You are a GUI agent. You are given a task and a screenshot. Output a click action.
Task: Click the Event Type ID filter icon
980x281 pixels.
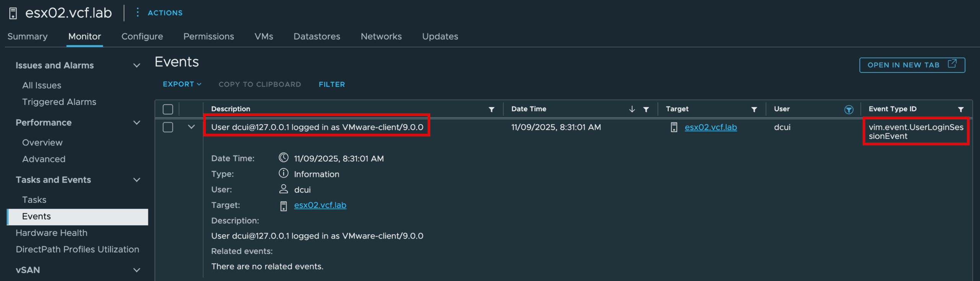[x=960, y=109]
